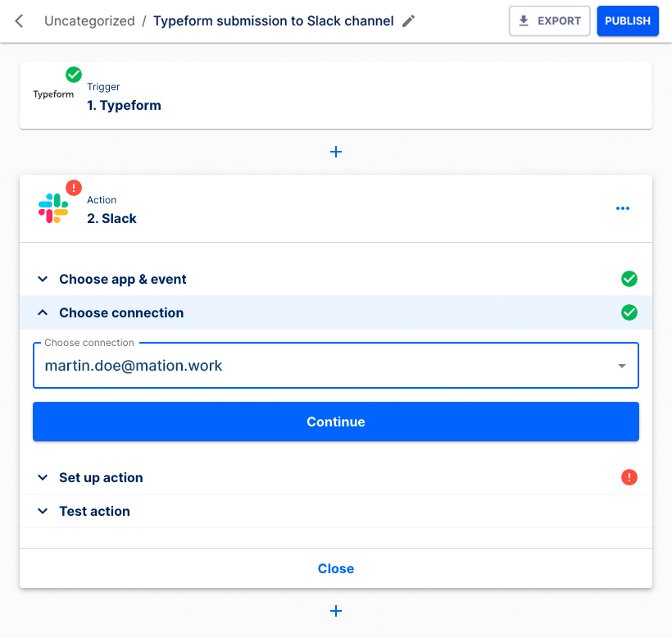The image size is (672, 638).
Task: Click the Continue button
Action: coord(336,422)
